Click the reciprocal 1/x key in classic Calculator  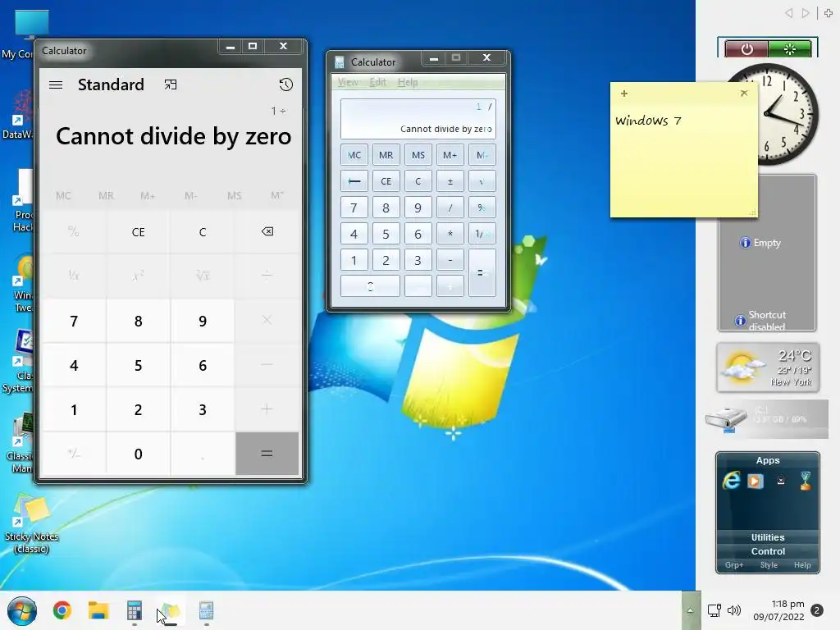coord(482,234)
